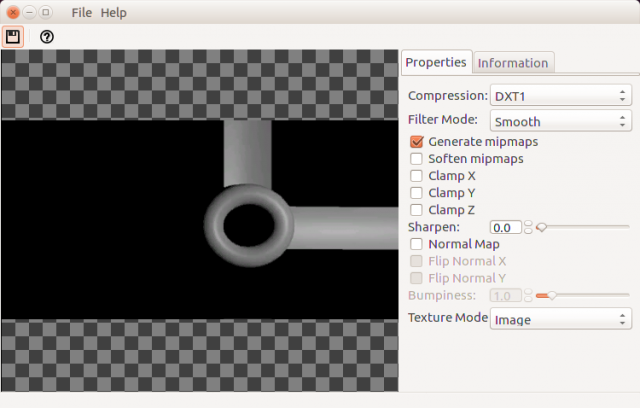This screenshot has width=640, height=408.
Task: Click the Sharpen value input field
Action: point(505,228)
